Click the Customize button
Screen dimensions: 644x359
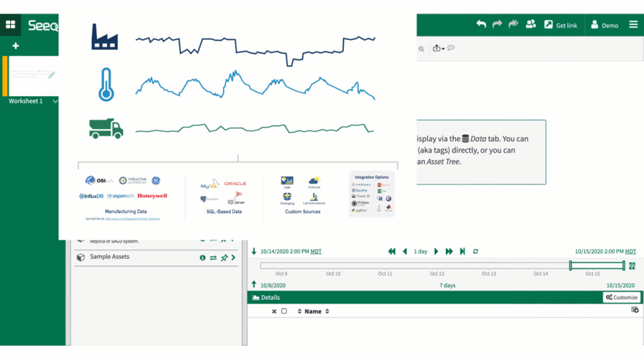coord(622,298)
